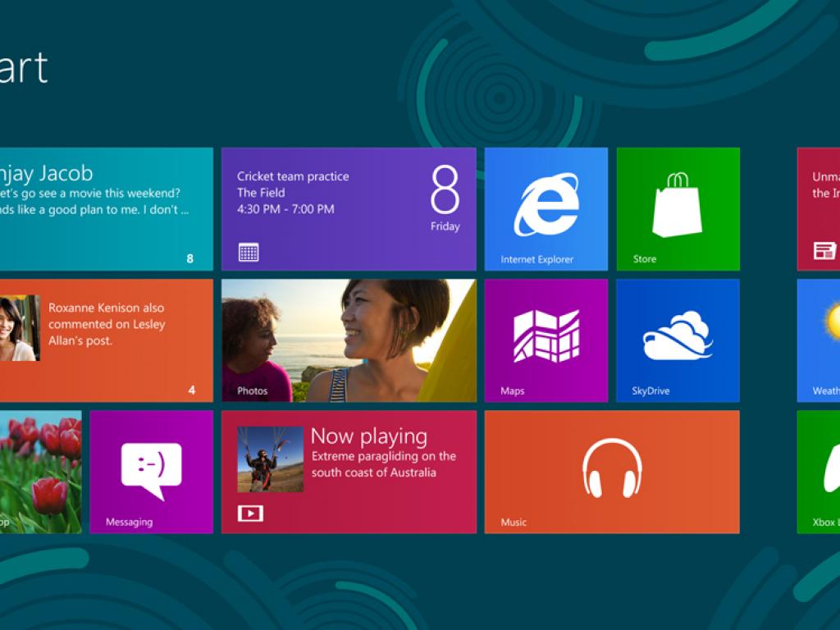Click the news icon on red tile
The image size is (840, 630).
pos(824,250)
